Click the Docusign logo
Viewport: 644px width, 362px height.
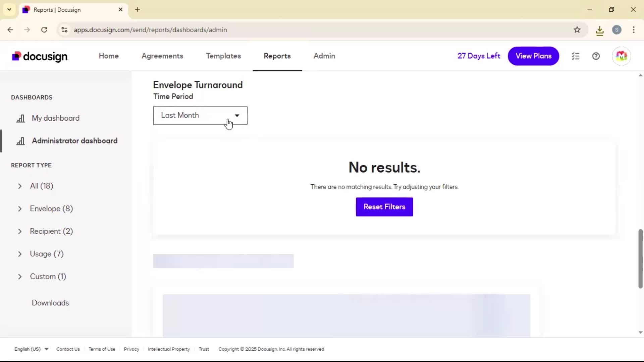[40, 56]
